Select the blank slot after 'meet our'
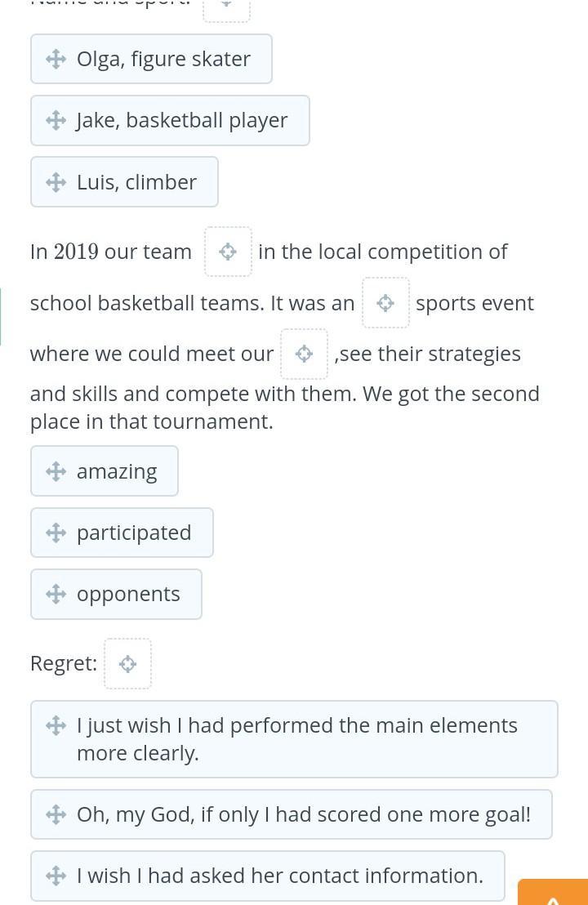The width and height of the screenshot is (588, 905). [x=304, y=354]
